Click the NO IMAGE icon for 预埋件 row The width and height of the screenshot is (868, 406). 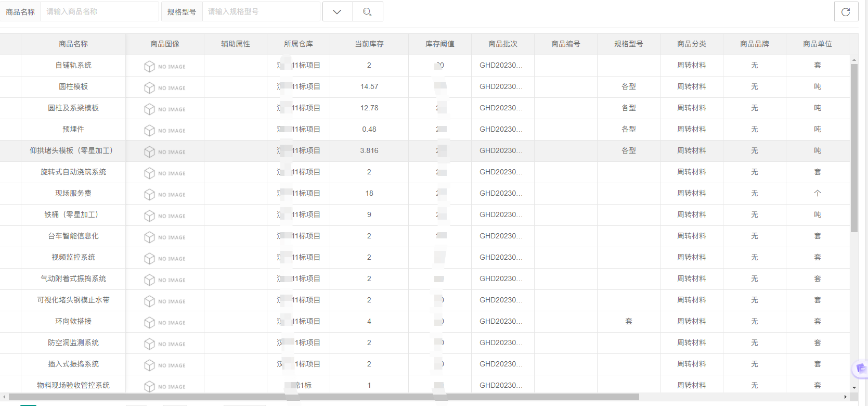(164, 130)
